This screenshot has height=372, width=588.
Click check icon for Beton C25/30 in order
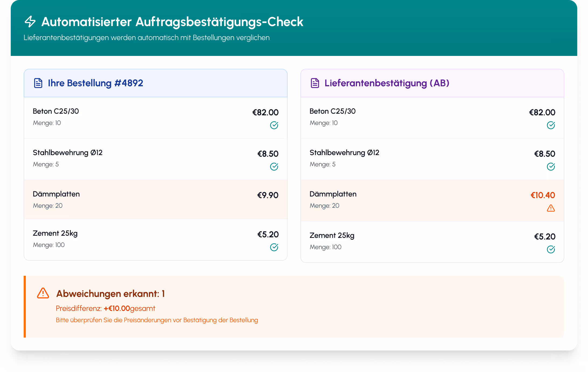274,125
